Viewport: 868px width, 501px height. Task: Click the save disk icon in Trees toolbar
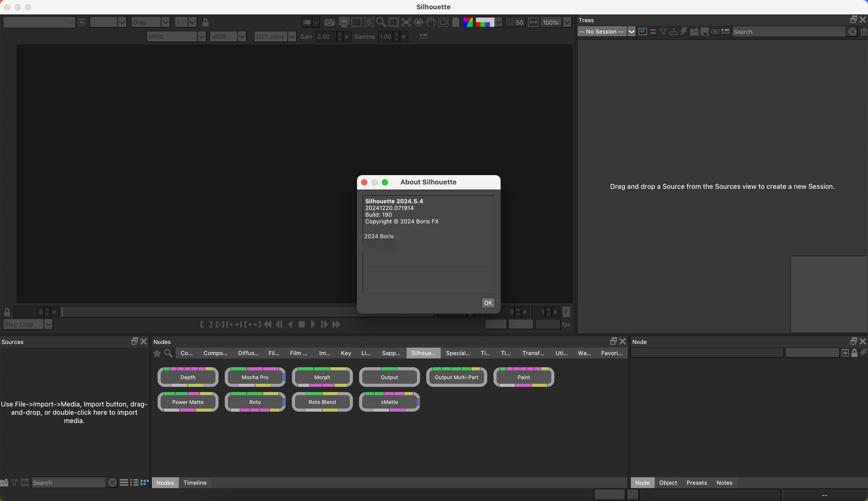click(704, 32)
